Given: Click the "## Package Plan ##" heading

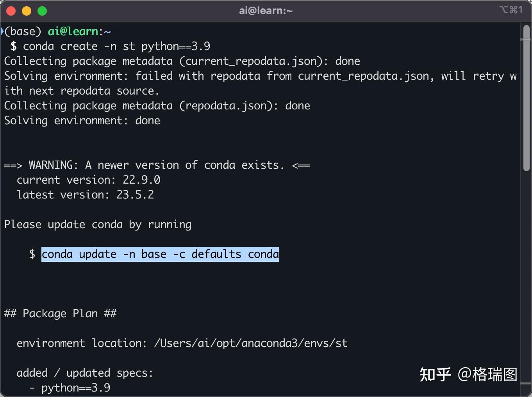Looking at the screenshot, I should 60,314.
